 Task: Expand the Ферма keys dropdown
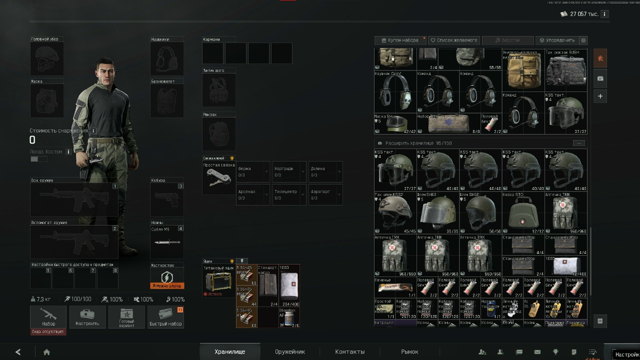pos(253,171)
